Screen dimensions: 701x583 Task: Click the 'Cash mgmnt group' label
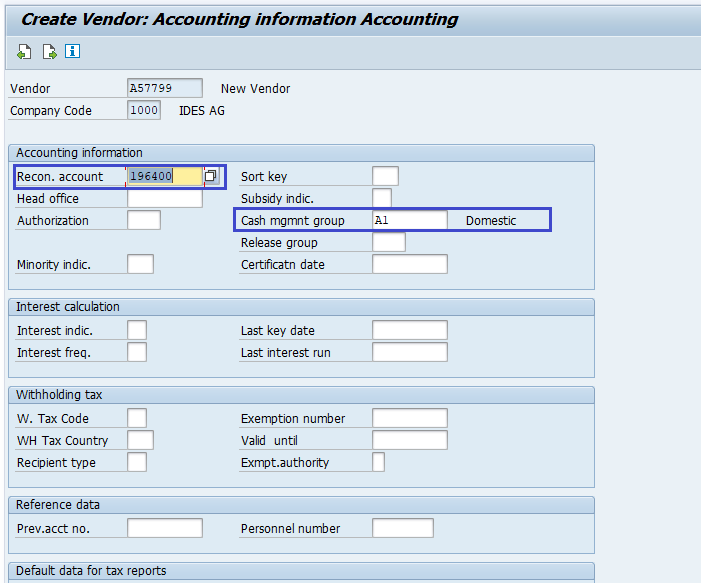[293, 221]
